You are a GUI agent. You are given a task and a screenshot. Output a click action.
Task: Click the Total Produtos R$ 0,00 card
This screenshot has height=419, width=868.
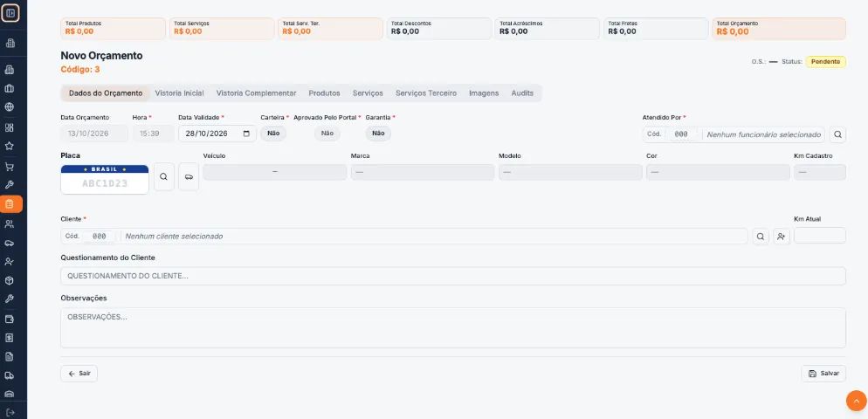coord(113,29)
